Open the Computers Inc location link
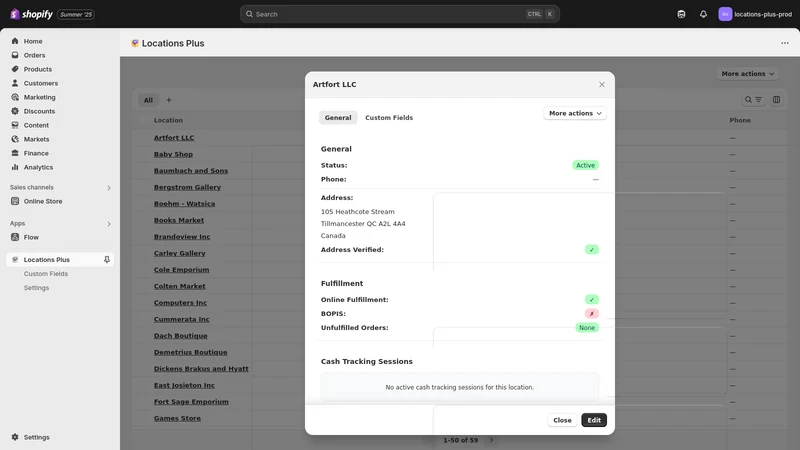 (180, 303)
